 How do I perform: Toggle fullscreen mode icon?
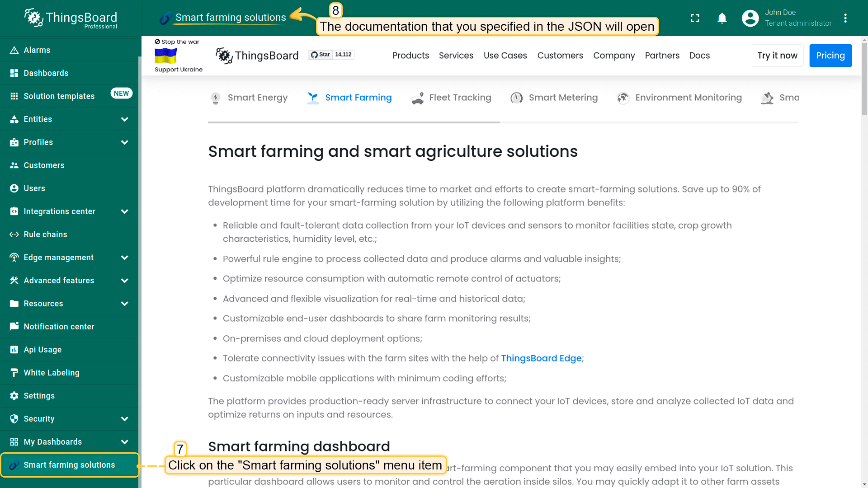(695, 18)
